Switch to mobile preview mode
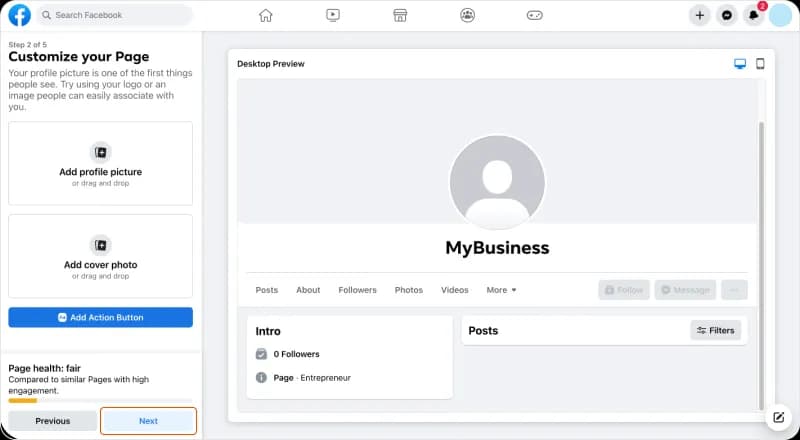The height and width of the screenshot is (440, 800). pyautogui.click(x=760, y=64)
